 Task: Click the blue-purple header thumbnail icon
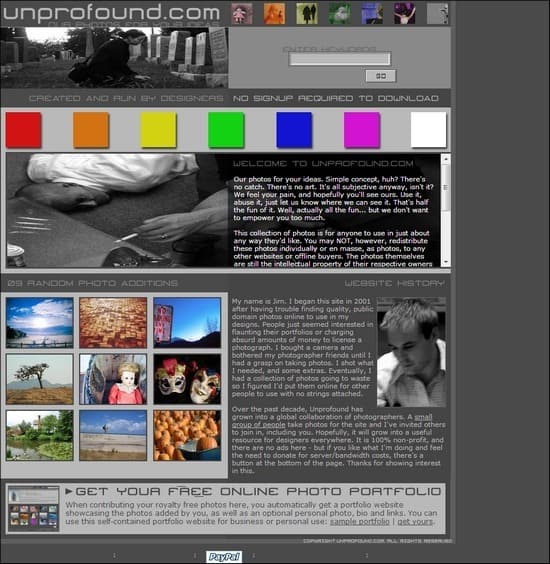[372, 14]
